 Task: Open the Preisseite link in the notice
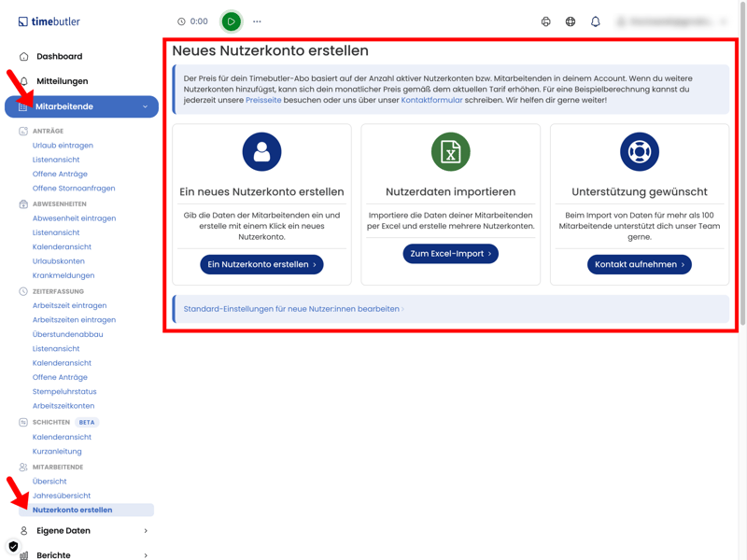point(263,100)
